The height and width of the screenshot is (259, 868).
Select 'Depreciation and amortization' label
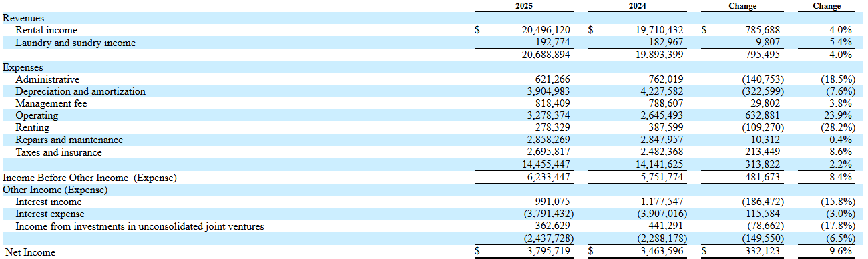pyautogui.click(x=81, y=91)
